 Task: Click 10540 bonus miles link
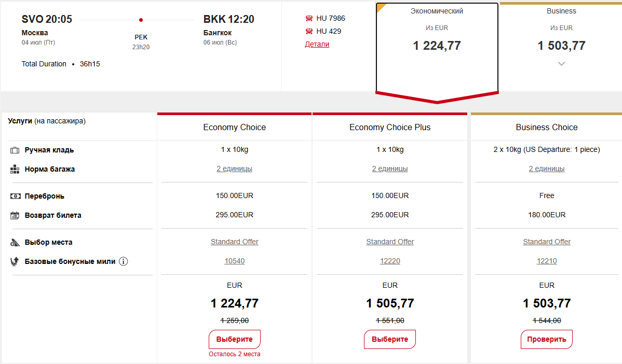pos(235,261)
